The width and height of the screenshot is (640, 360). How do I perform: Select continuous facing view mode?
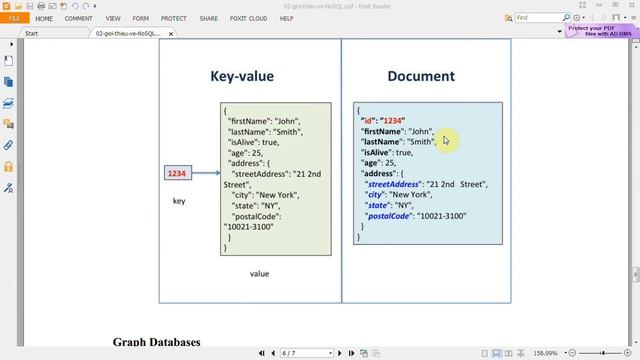pos(521,353)
